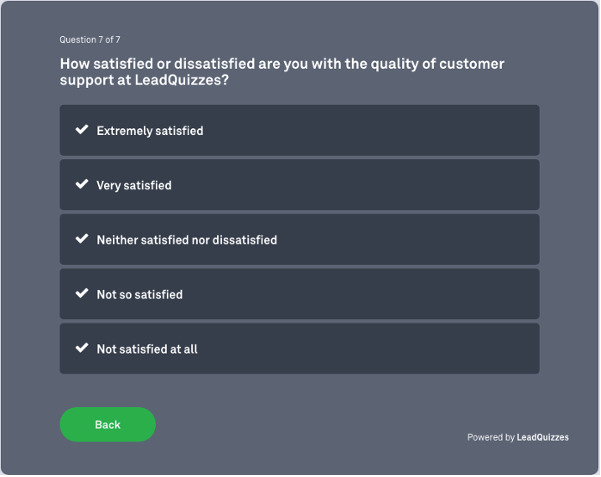Open the LeadQuizzes brand link
601x477 pixels.
543,438
